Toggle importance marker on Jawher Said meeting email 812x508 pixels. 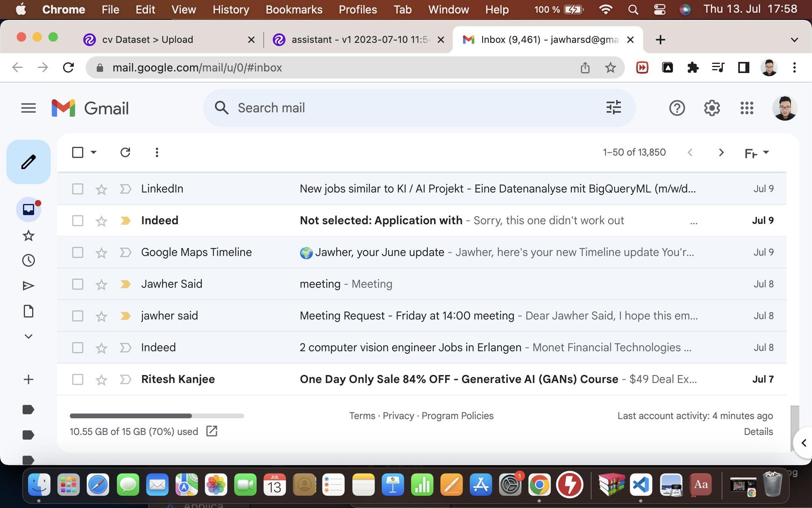(125, 284)
